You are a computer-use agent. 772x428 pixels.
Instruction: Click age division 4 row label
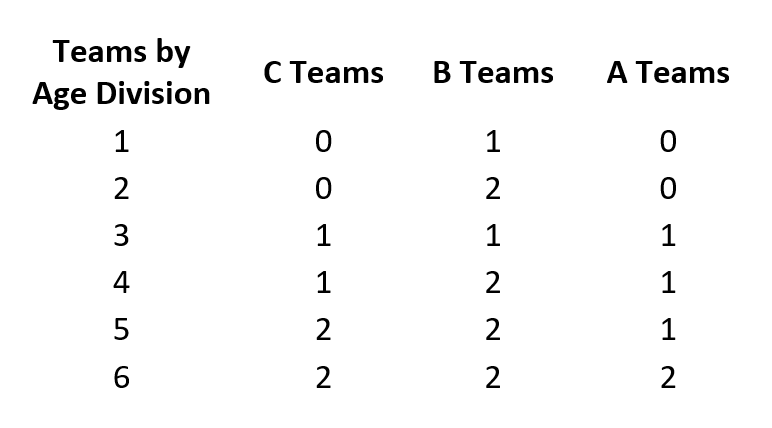121,283
